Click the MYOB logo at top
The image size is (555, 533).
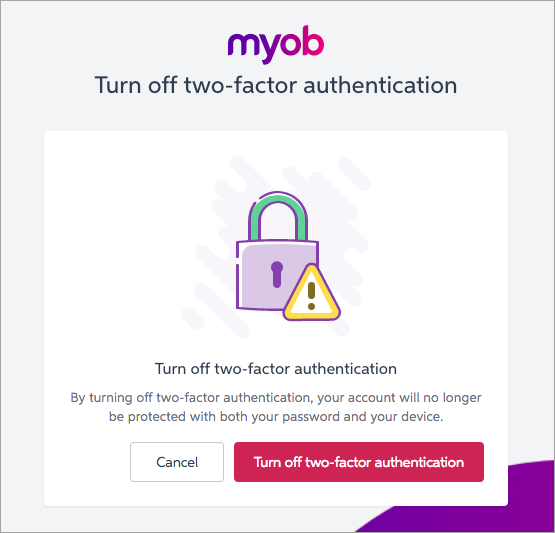276,44
